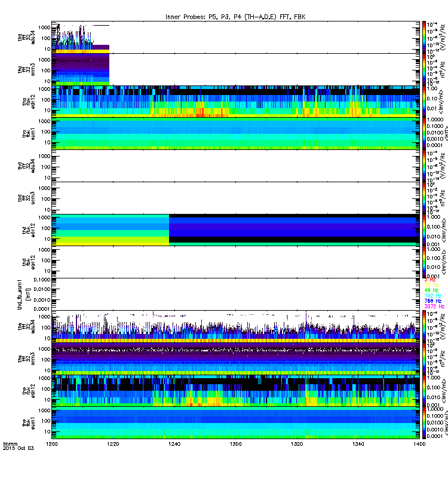Click the '[|nT|]' unit label of thd_fb_scm1

[28, 294]
